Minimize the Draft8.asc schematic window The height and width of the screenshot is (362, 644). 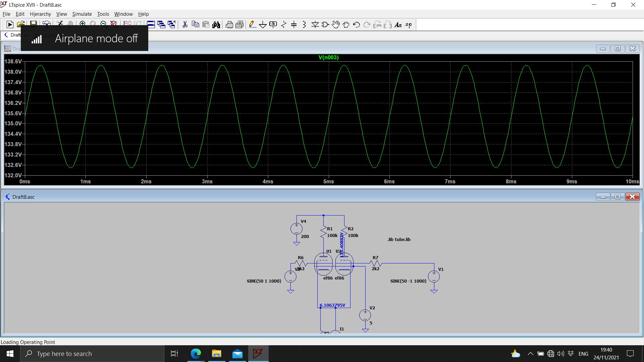(x=603, y=197)
